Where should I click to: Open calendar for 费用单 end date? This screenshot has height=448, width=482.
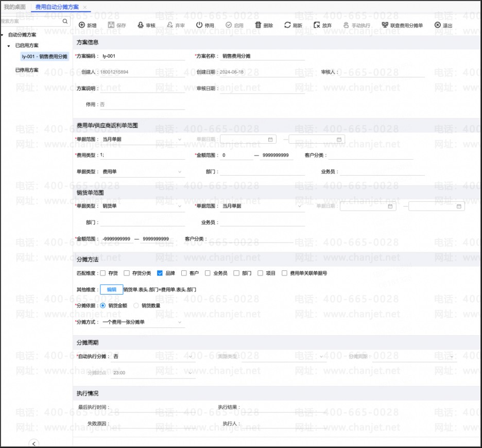[x=339, y=140]
